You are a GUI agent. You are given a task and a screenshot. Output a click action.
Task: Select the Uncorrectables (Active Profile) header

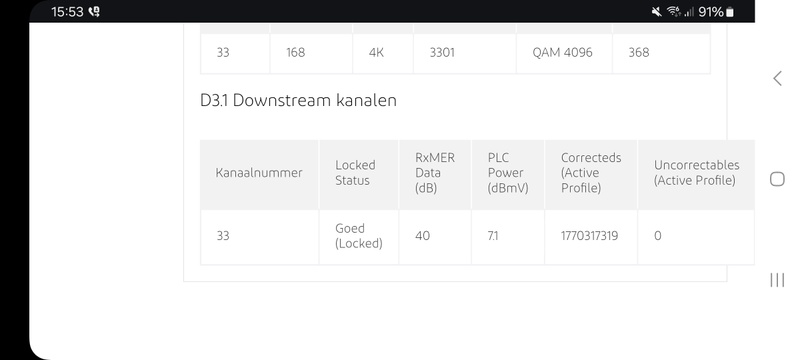[x=696, y=173]
